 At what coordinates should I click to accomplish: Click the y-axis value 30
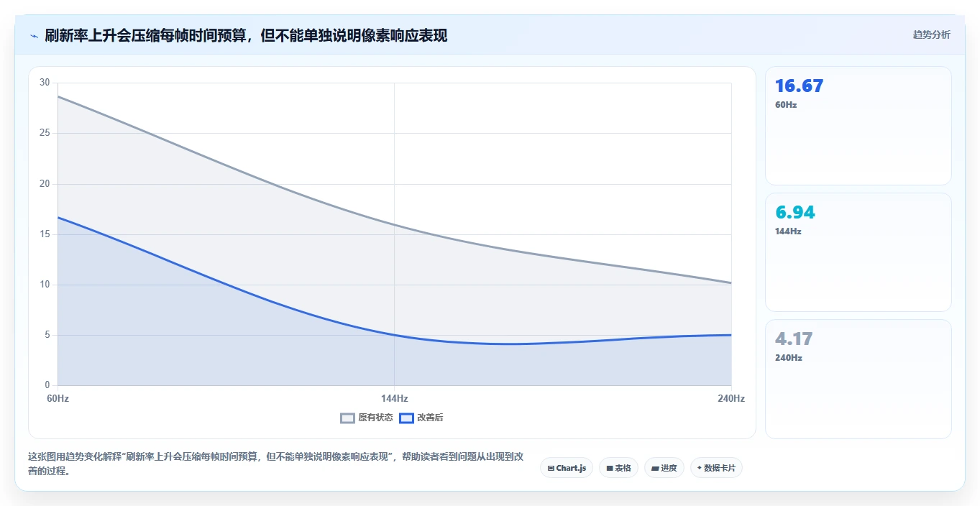pyautogui.click(x=45, y=83)
